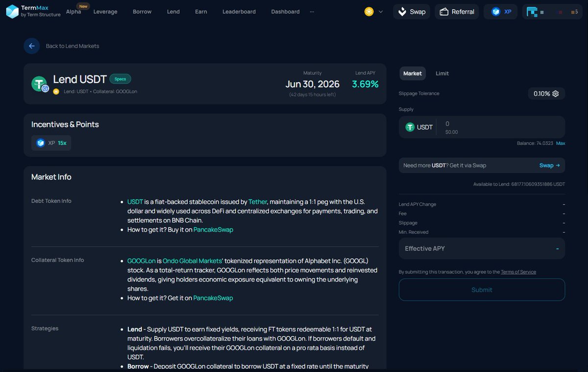Click Back to Lend Markets
Image resolution: width=588 pixels, height=372 pixels.
coord(73,46)
